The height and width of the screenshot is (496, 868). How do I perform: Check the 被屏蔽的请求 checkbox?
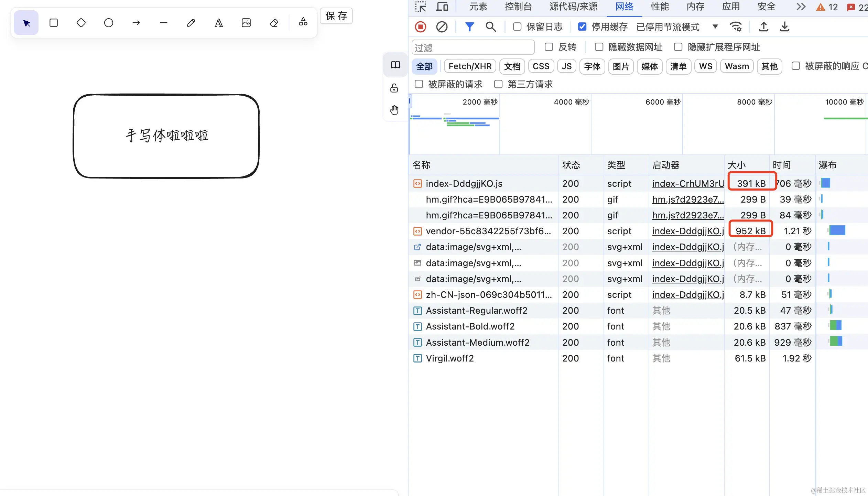(419, 84)
